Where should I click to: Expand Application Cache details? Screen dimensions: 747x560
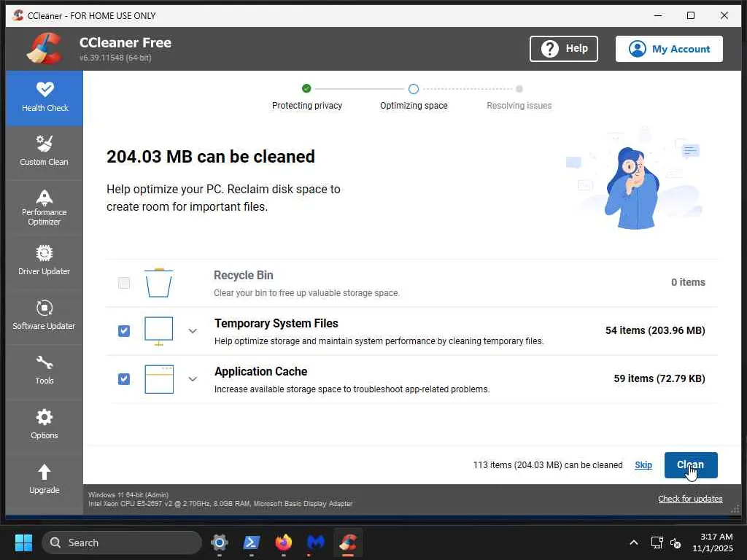pyautogui.click(x=193, y=379)
